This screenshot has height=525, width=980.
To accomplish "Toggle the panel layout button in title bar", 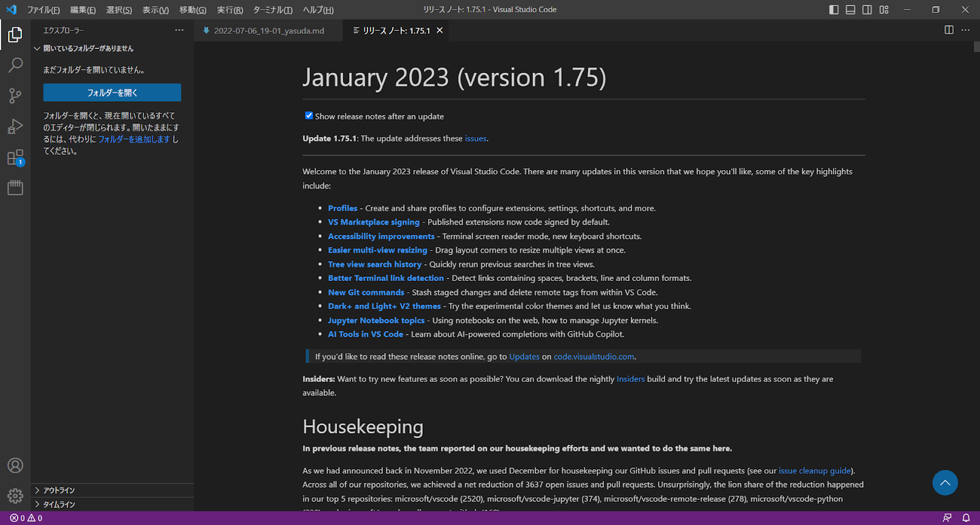I will pos(851,10).
